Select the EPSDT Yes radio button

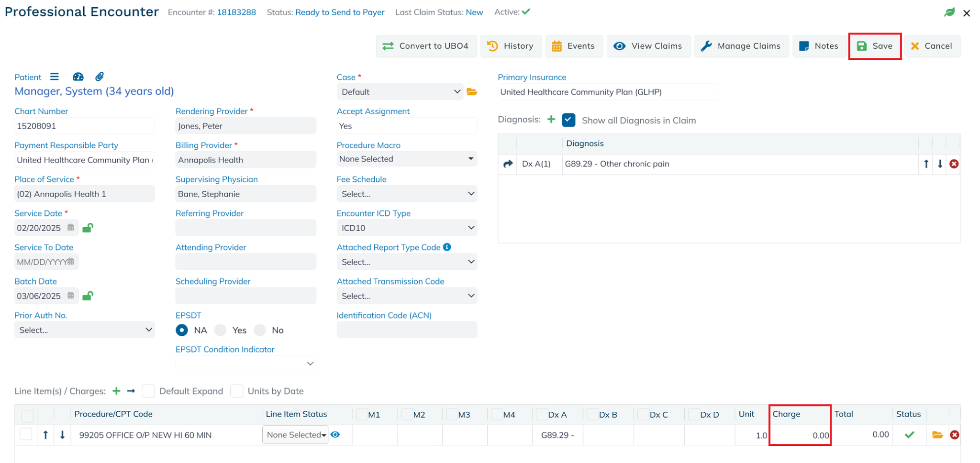221,331
